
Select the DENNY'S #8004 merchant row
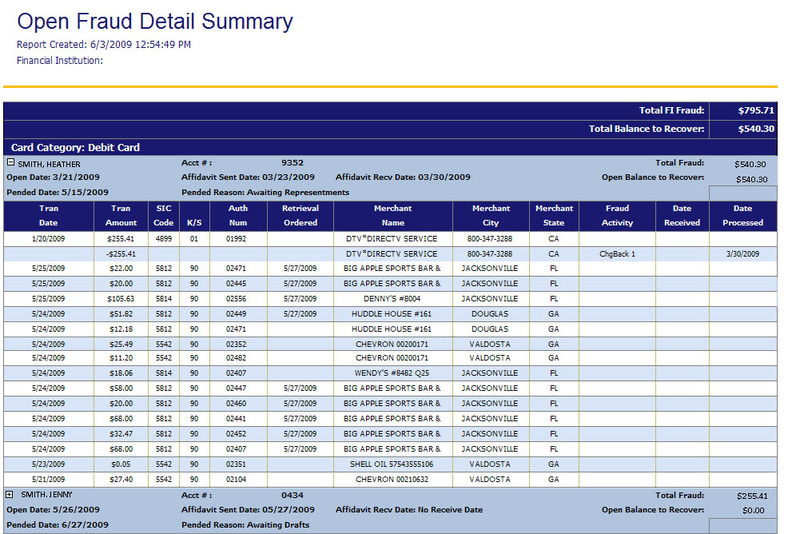click(x=393, y=298)
